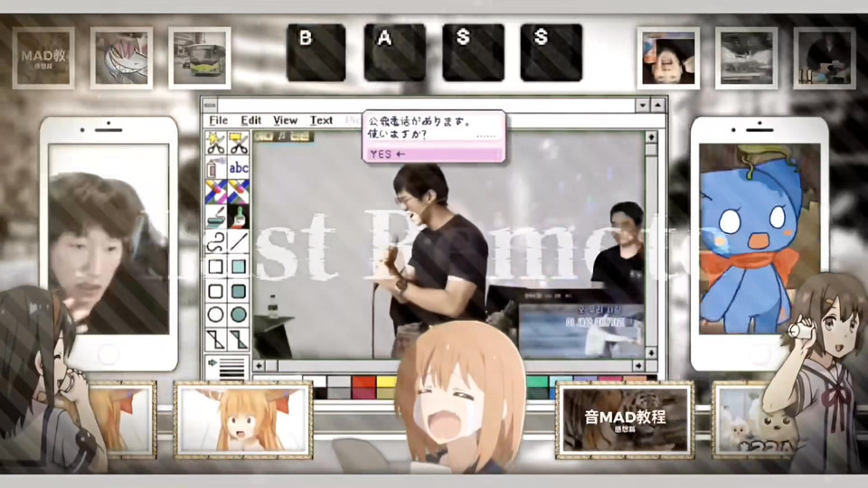Screen dimensions: 868x488
Task: Select the filled box tool
Action: 239,267
